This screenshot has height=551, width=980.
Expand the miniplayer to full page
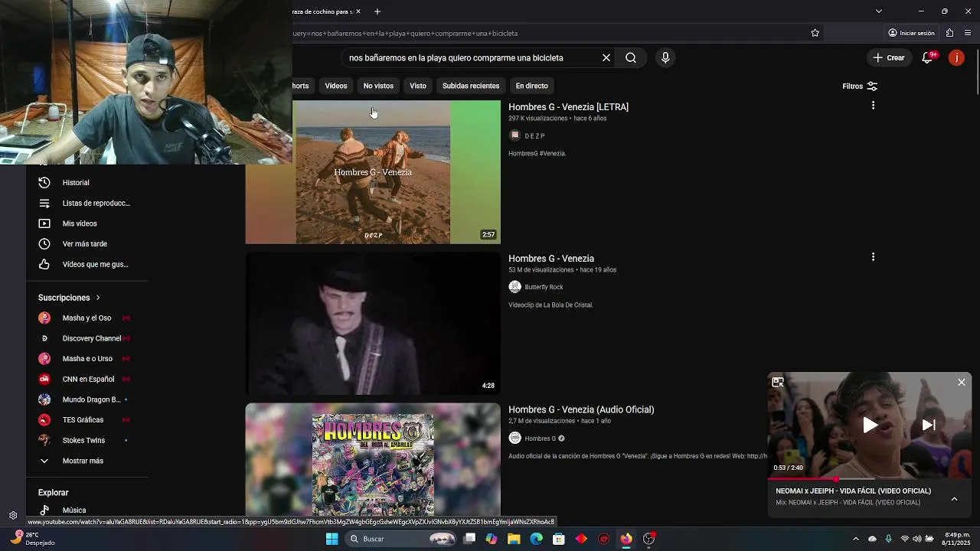[x=778, y=382]
